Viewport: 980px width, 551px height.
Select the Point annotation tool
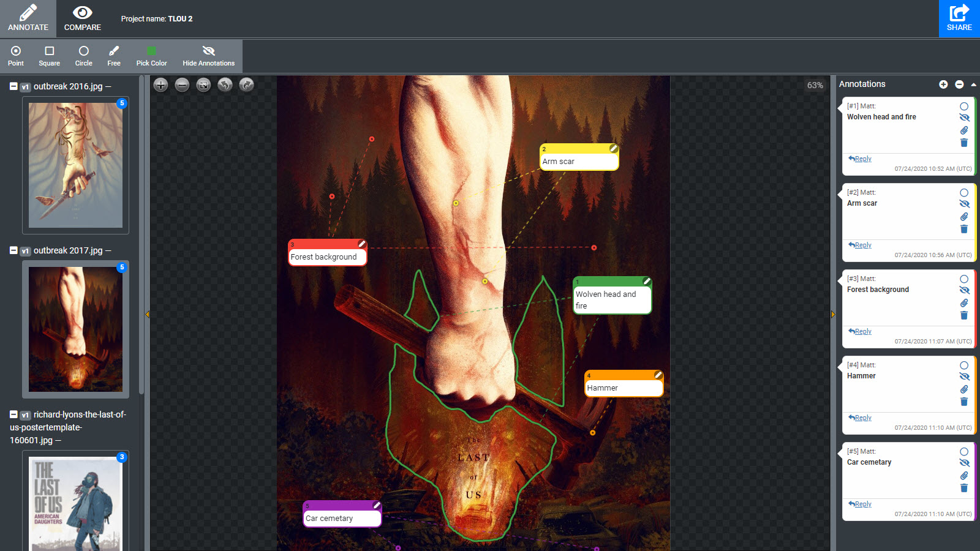tap(16, 56)
